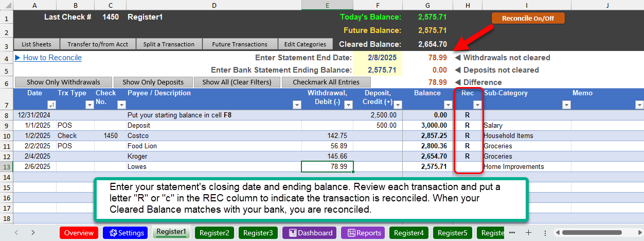Screen dimensions: 644x241
Task: Open the Reports sheet tab
Action: pyautogui.click(x=363, y=233)
